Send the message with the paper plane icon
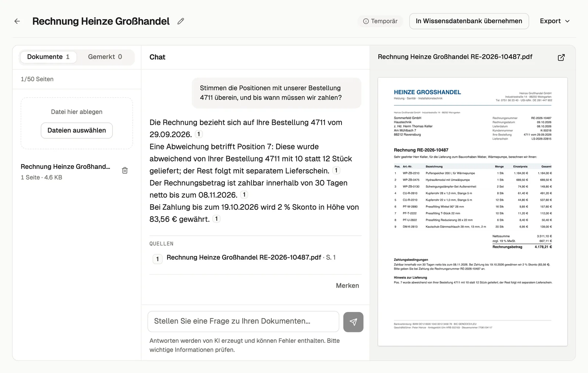The width and height of the screenshot is (588, 373). click(353, 322)
